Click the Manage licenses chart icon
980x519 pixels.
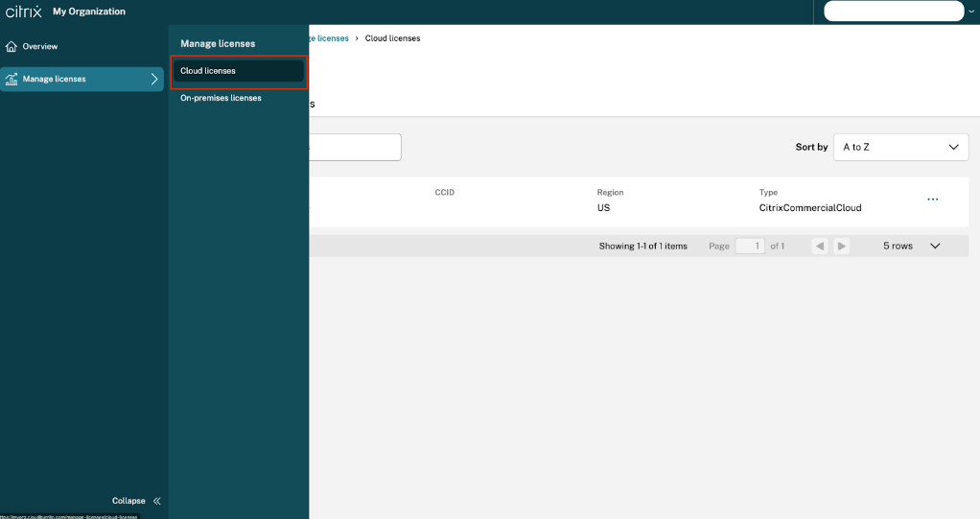(12, 79)
